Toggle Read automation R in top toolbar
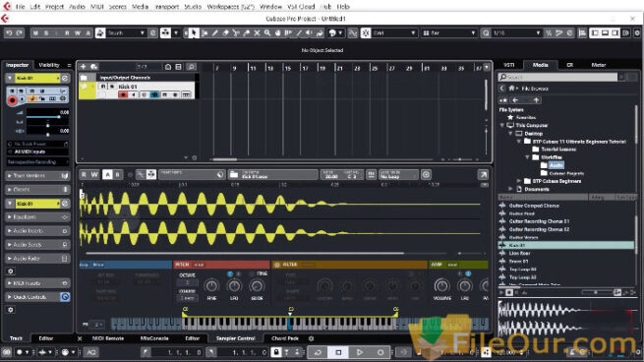This screenshot has height=362, width=644. [x=67, y=32]
